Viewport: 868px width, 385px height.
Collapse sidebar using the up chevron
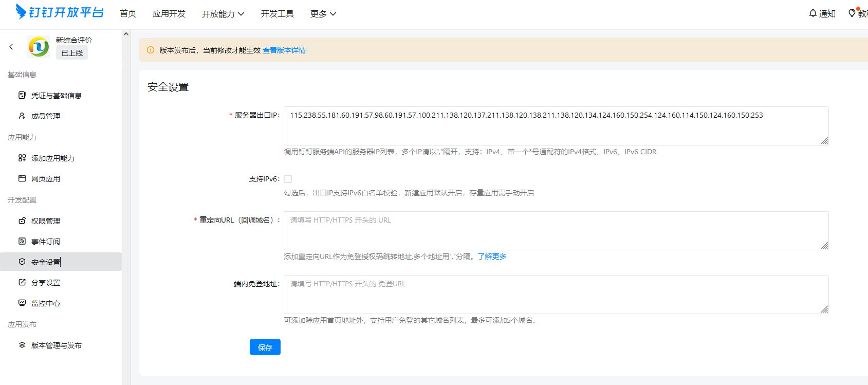click(x=126, y=34)
